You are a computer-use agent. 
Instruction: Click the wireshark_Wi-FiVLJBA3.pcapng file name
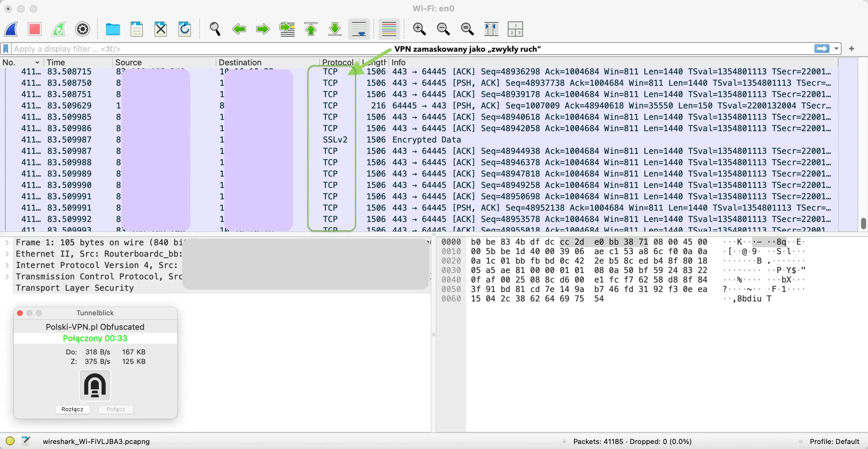[x=96, y=441]
